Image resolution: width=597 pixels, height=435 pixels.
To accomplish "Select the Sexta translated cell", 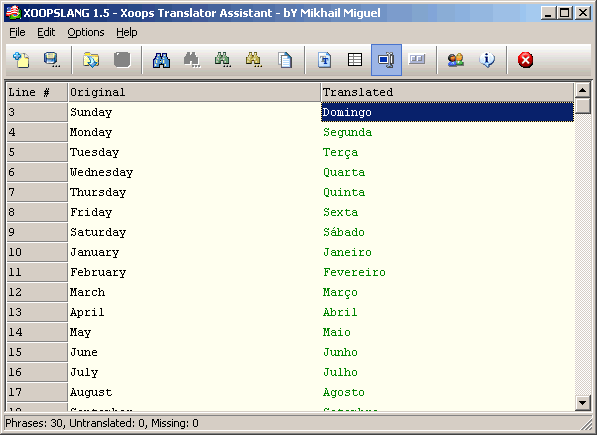I will 447,212.
